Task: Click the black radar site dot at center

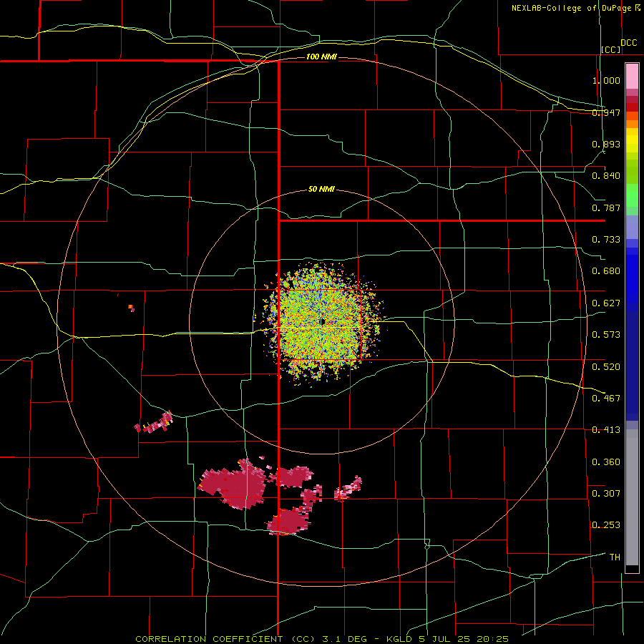Action: pyautogui.click(x=323, y=321)
